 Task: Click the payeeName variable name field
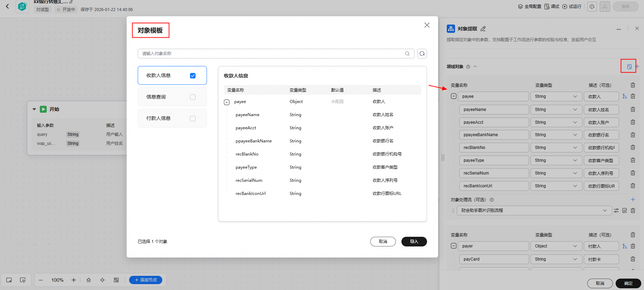(x=494, y=110)
